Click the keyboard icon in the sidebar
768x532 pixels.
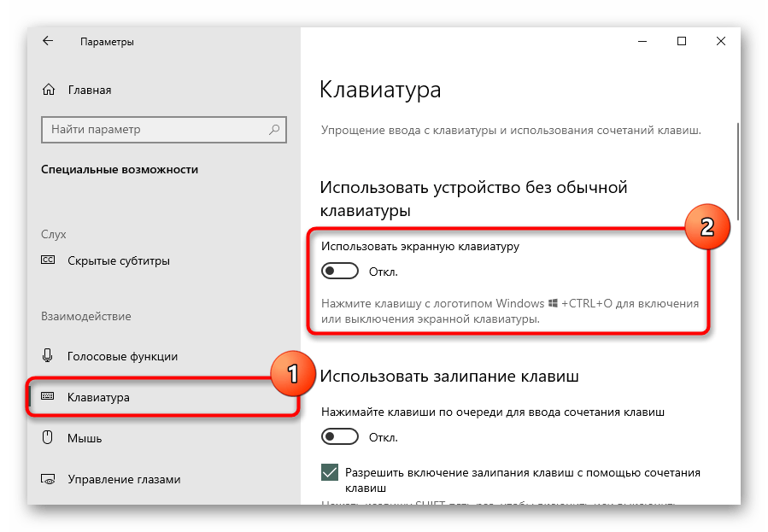click(x=48, y=397)
